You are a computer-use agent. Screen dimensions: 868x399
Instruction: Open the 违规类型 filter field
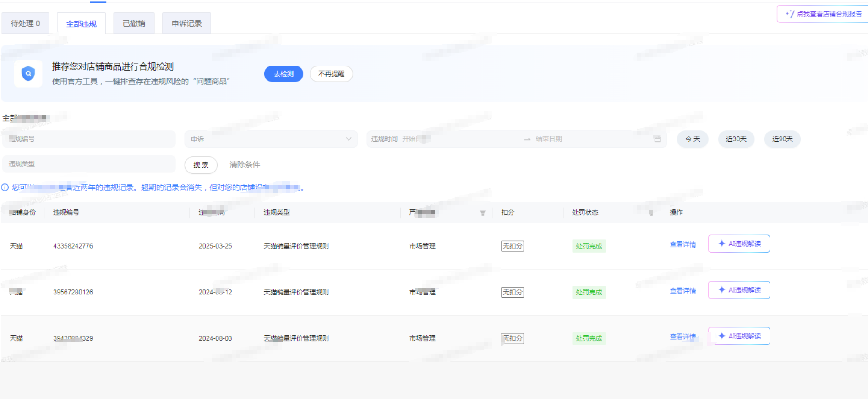pos(89,164)
